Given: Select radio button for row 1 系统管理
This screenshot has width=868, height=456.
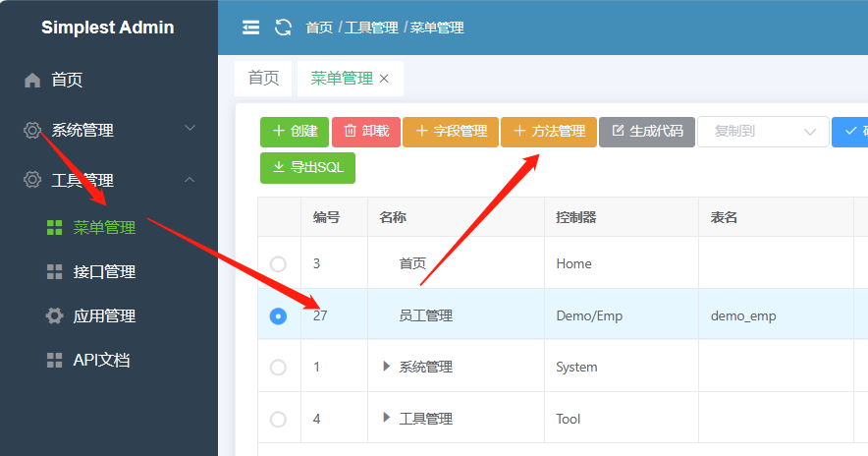Looking at the screenshot, I should click(278, 367).
